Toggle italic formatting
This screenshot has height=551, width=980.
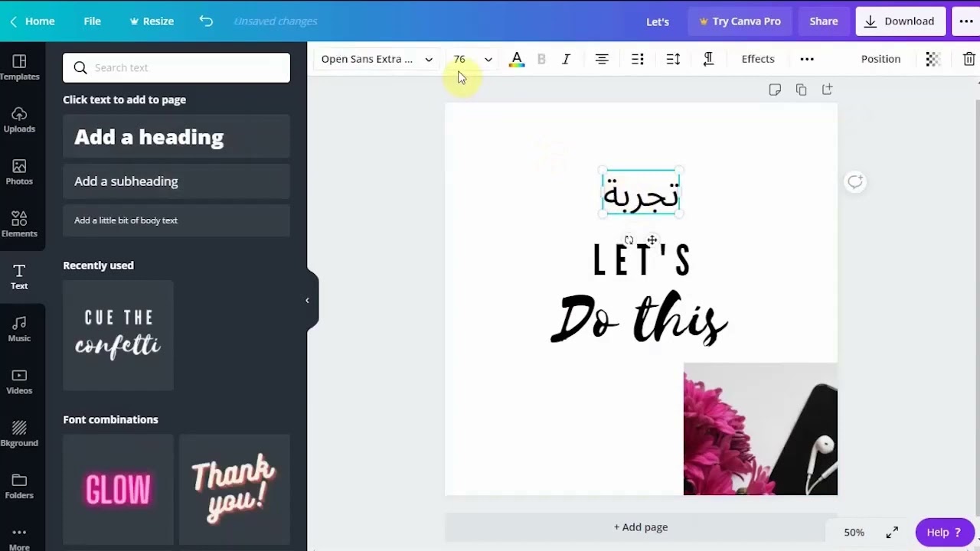click(x=566, y=59)
